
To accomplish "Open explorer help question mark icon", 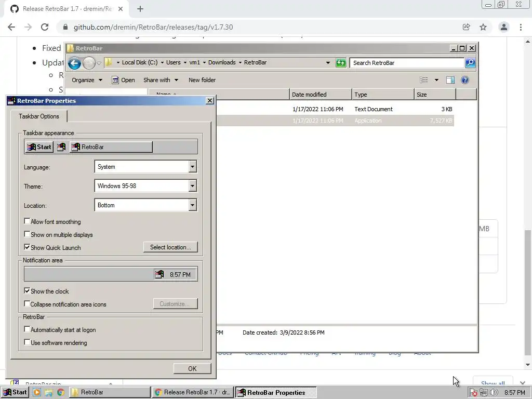I will click(x=465, y=80).
